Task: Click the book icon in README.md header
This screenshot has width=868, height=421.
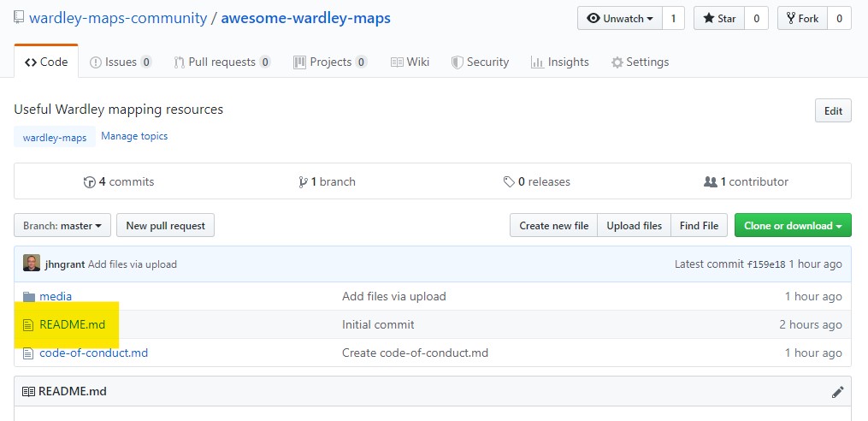Action: tap(28, 392)
